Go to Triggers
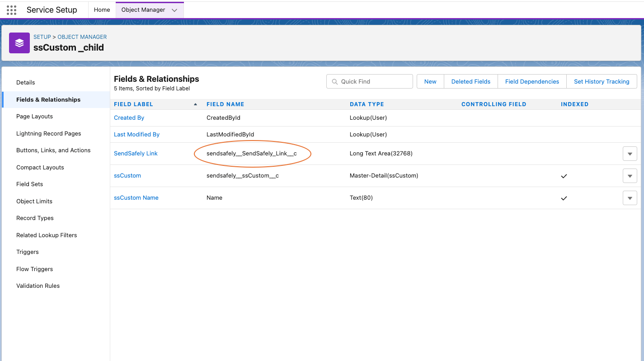 coord(28,252)
